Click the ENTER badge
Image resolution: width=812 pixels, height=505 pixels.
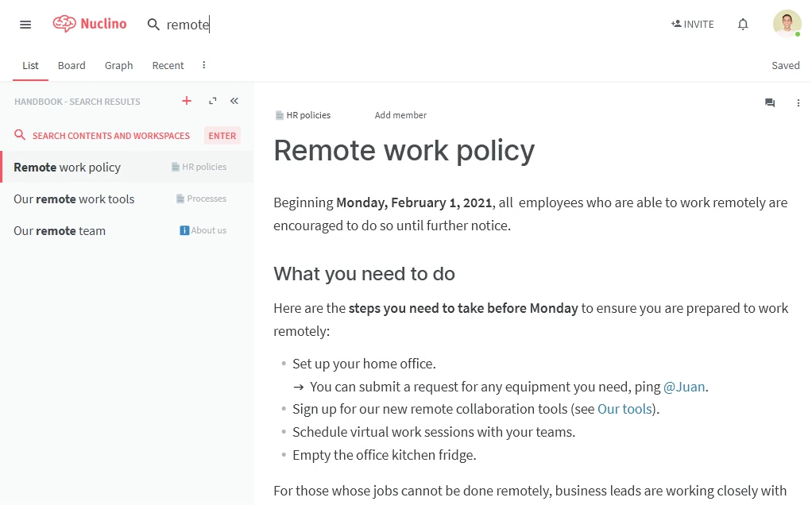tap(222, 136)
